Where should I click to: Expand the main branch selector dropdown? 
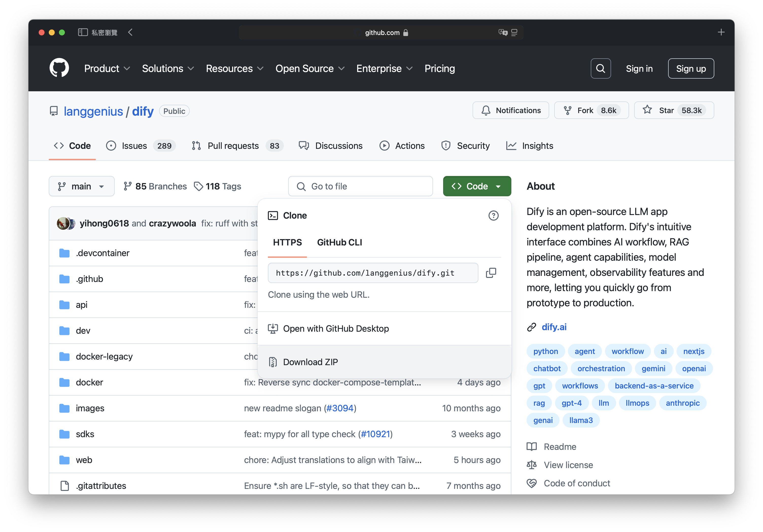[x=81, y=186]
